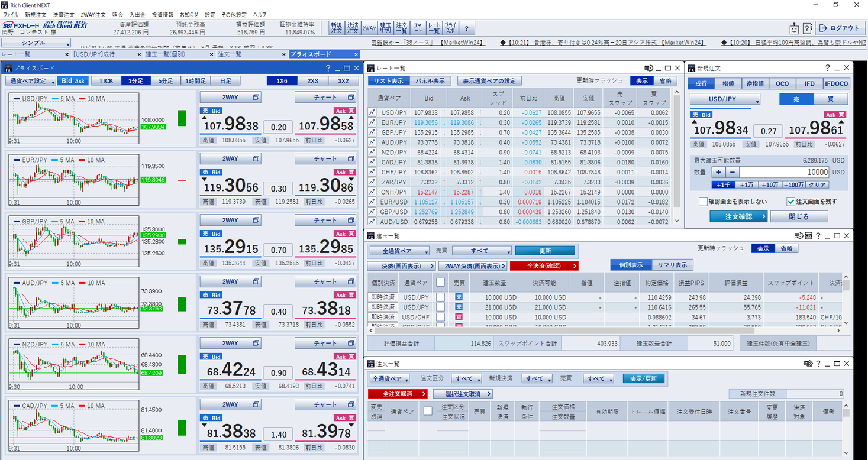
Task: Check the box for USD/CHF position row
Action: tap(440, 317)
